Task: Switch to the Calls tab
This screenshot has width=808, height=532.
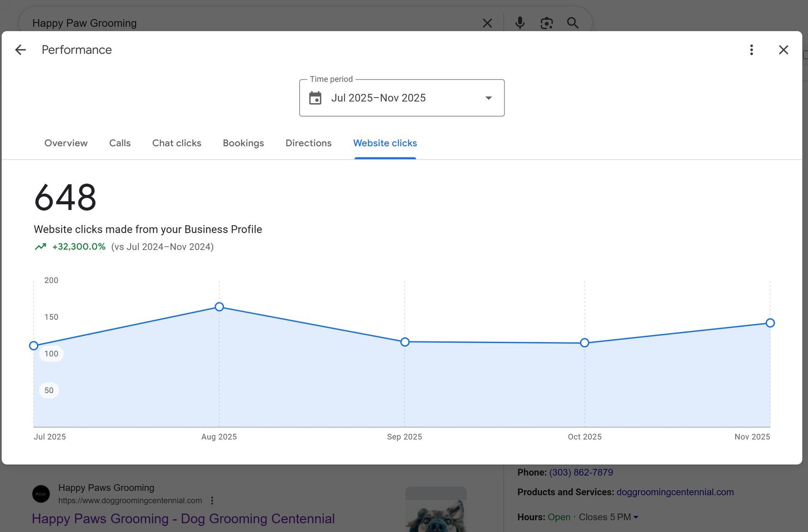Action: (120, 144)
